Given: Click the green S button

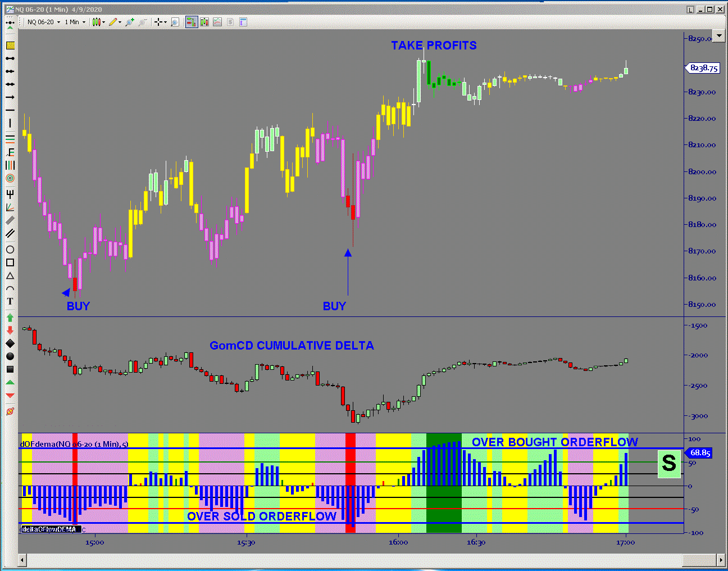Looking at the screenshot, I should point(669,464).
